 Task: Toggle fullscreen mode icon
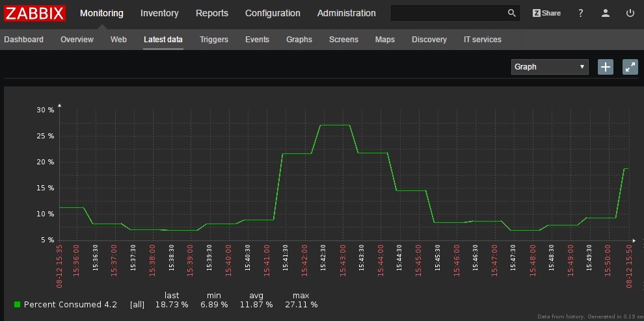[x=630, y=67]
